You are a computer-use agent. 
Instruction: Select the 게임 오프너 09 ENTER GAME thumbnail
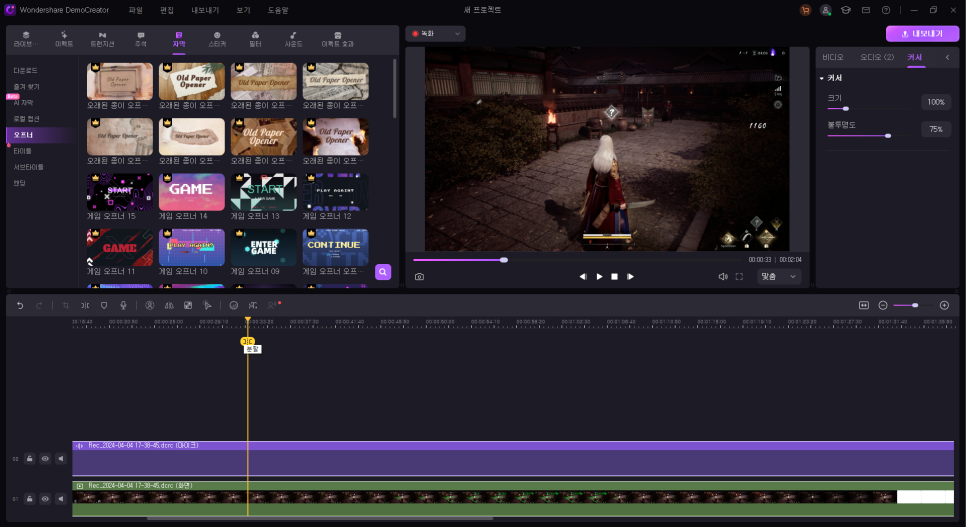[x=264, y=248]
